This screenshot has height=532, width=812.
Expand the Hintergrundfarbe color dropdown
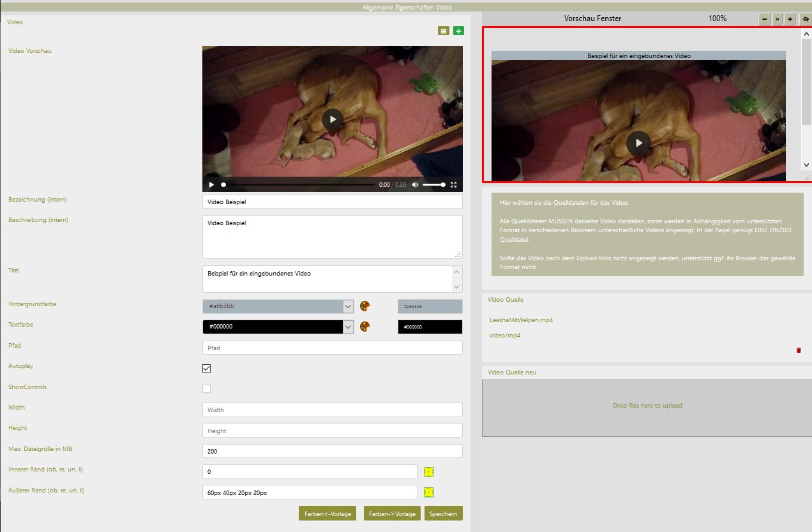tap(348, 307)
